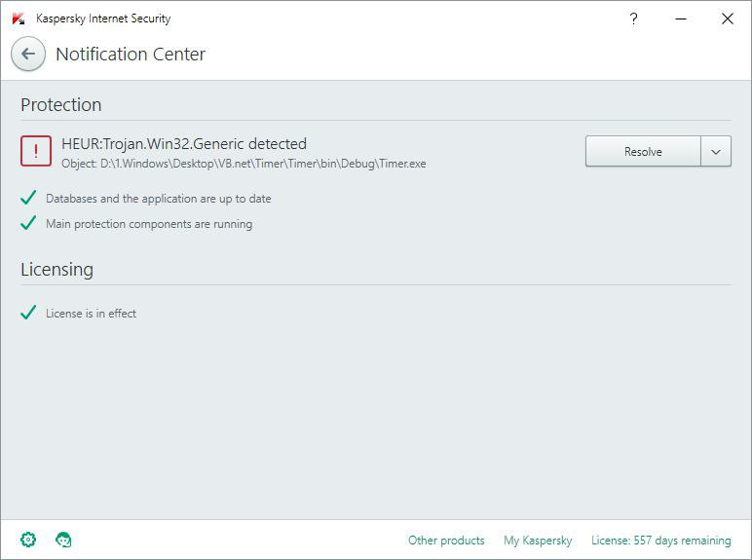Image resolution: width=752 pixels, height=560 pixels.
Task: Resolve the detected Trojan threat
Action: coord(643,151)
